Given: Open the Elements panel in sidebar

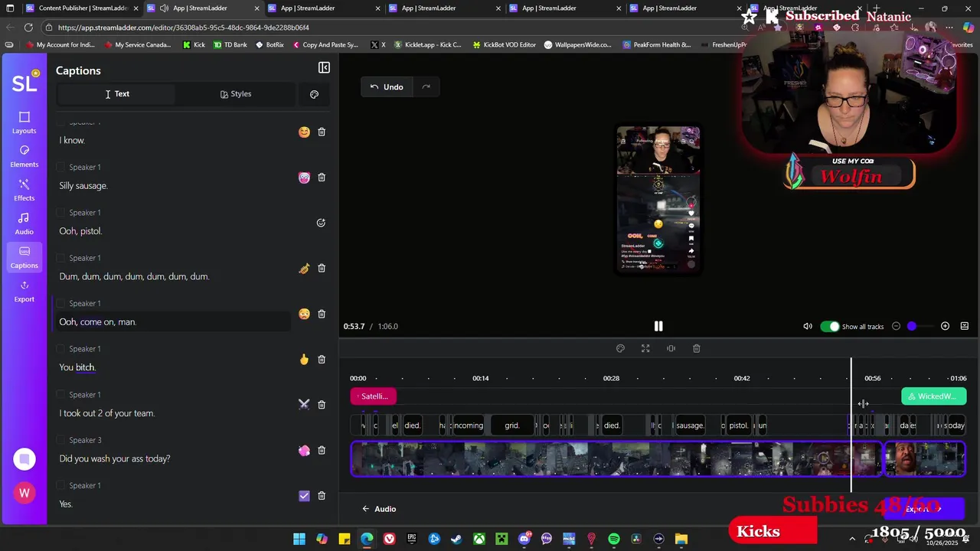Looking at the screenshot, I should click(24, 156).
